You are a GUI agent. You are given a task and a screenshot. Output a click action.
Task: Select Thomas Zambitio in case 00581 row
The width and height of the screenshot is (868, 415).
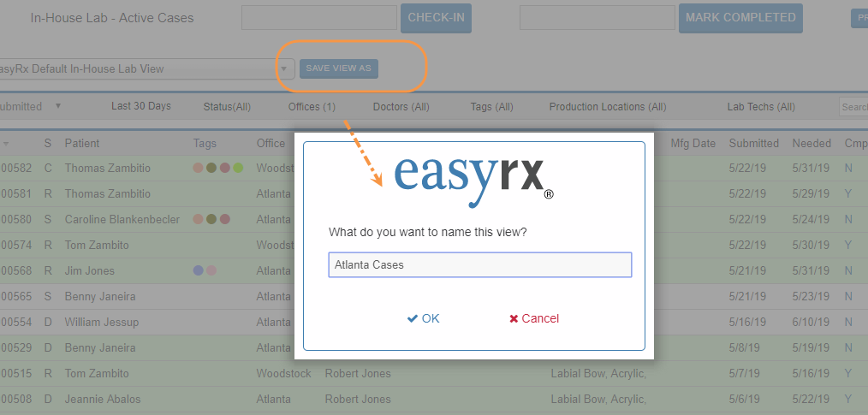coord(107,193)
